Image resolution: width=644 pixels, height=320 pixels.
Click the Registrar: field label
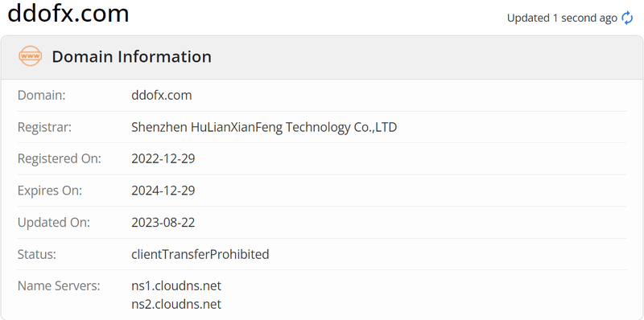pos(44,127)
